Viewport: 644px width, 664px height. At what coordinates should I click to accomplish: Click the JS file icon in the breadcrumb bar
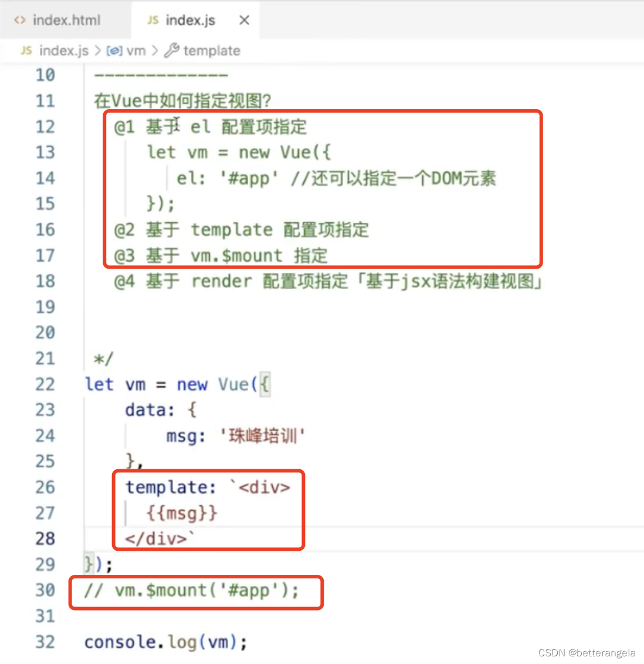tap(25, 50)
